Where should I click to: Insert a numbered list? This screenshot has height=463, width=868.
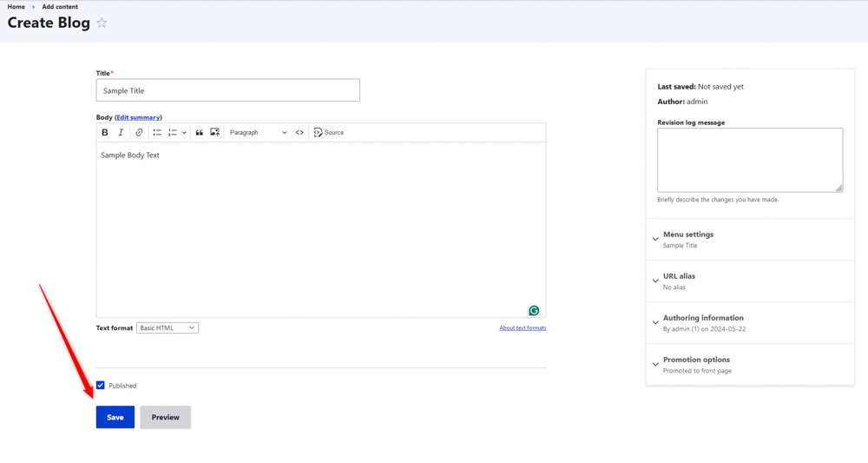[173, 132]
